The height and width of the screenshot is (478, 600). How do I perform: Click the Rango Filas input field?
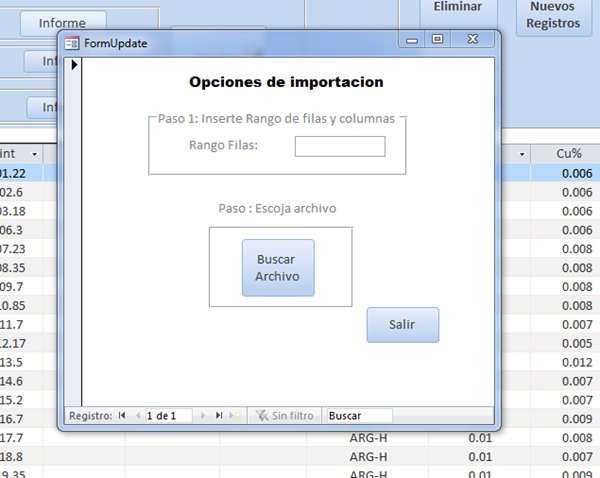[x=340, y=146]
